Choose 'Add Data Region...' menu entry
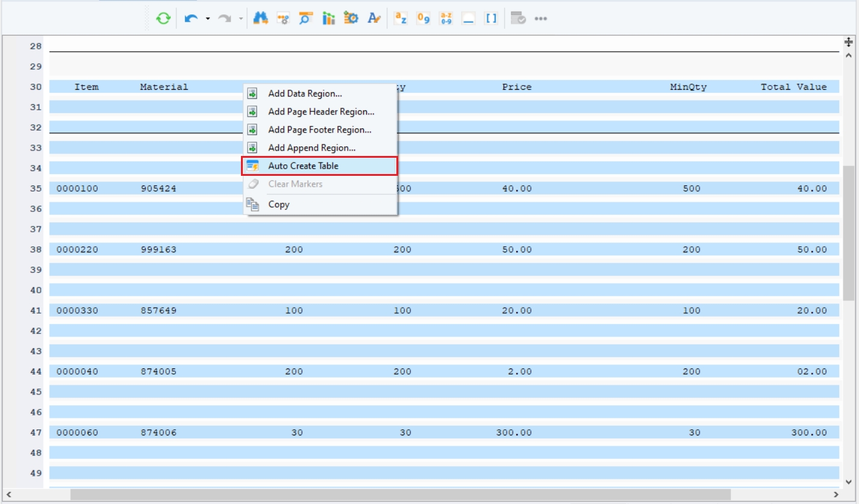The image size is (859, 504). pyautogui.click(x=305, y=93)
